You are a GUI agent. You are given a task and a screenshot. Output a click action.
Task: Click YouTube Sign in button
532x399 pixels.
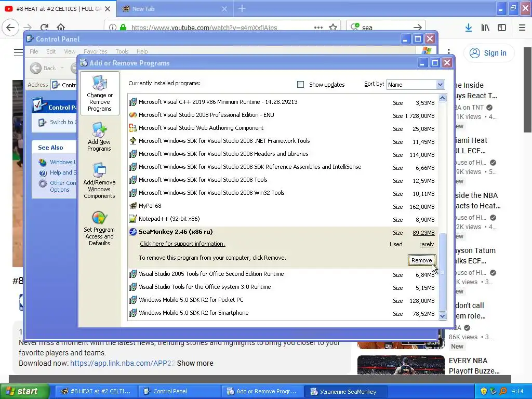tap(488, 53)
